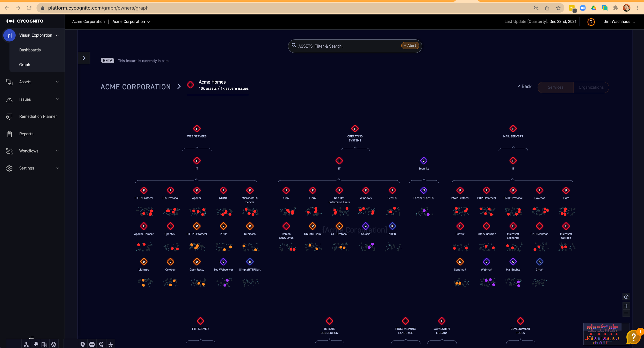Zoom out the graph with minus button

click(x=626, y=313)
